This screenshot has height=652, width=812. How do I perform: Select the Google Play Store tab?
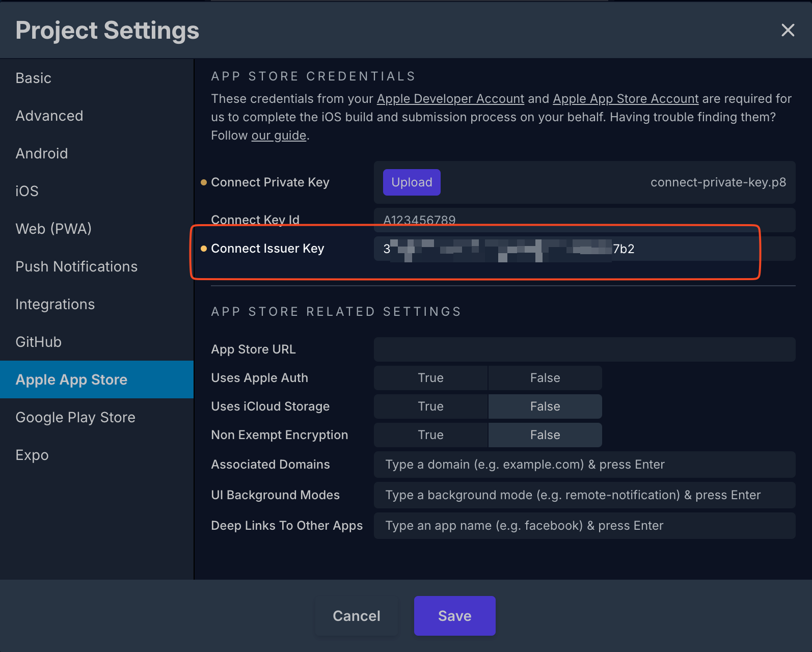pos(75,417)
